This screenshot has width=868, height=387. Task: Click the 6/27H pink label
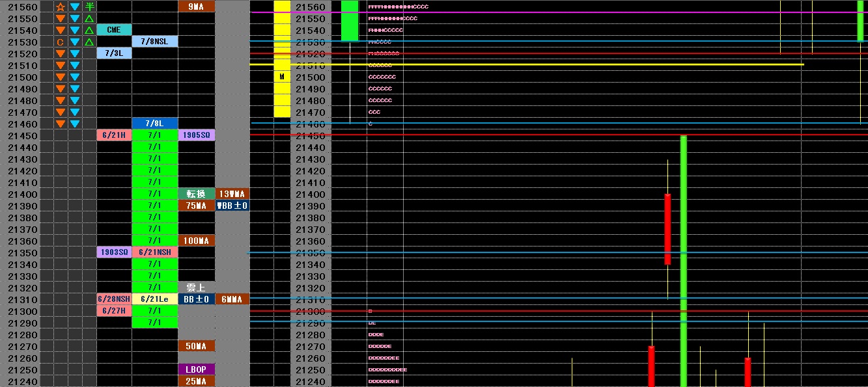(114, 311)
